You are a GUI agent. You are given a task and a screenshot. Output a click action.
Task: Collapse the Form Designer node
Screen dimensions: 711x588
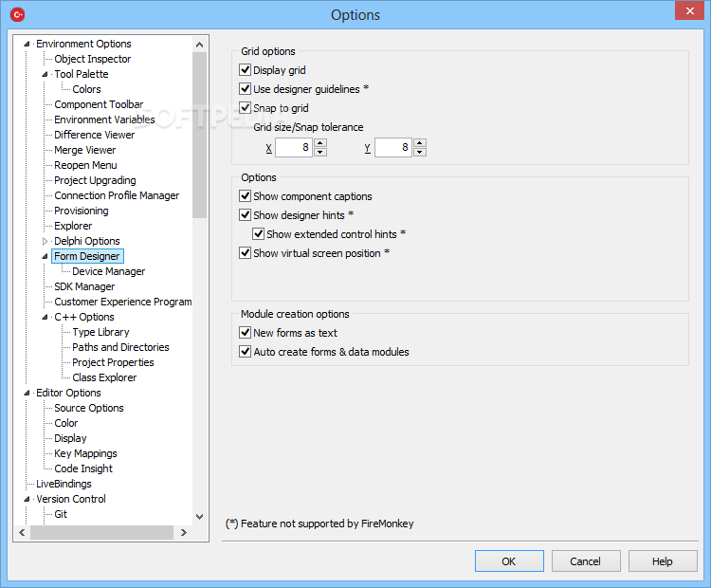point(45,256)
